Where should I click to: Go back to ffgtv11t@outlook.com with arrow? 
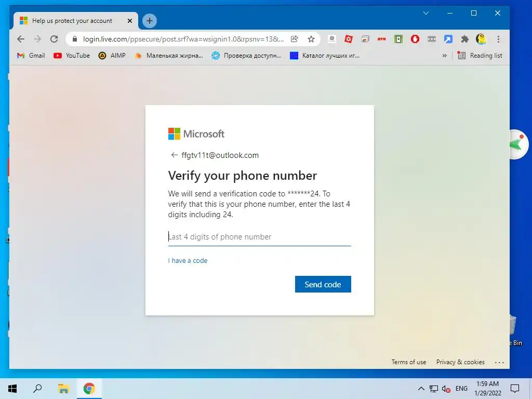point(175,155)
